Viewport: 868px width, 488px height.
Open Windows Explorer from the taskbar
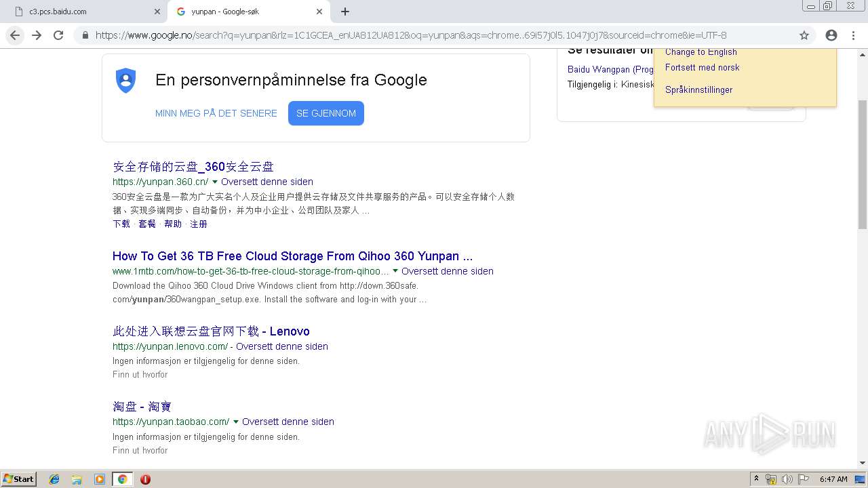(77, 479)
